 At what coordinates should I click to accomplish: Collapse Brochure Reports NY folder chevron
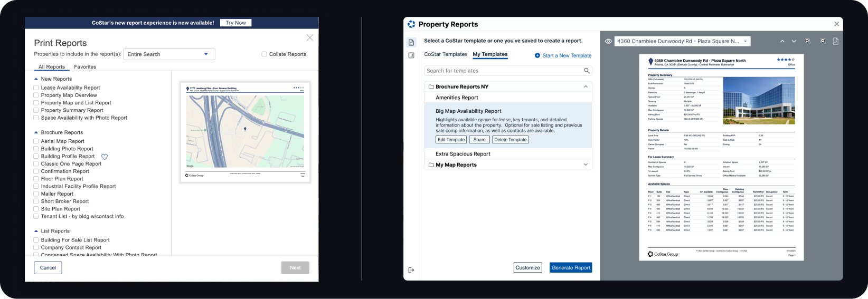[586, 86]
